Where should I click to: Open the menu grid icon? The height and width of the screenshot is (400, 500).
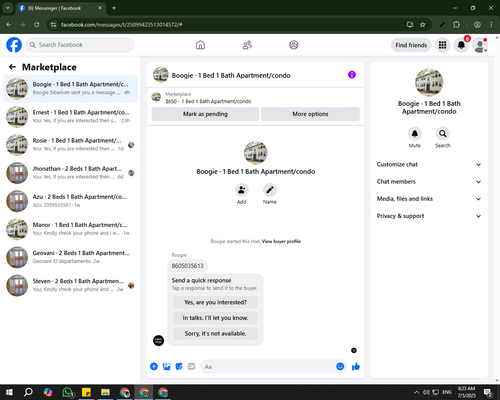tap(442, 45)
